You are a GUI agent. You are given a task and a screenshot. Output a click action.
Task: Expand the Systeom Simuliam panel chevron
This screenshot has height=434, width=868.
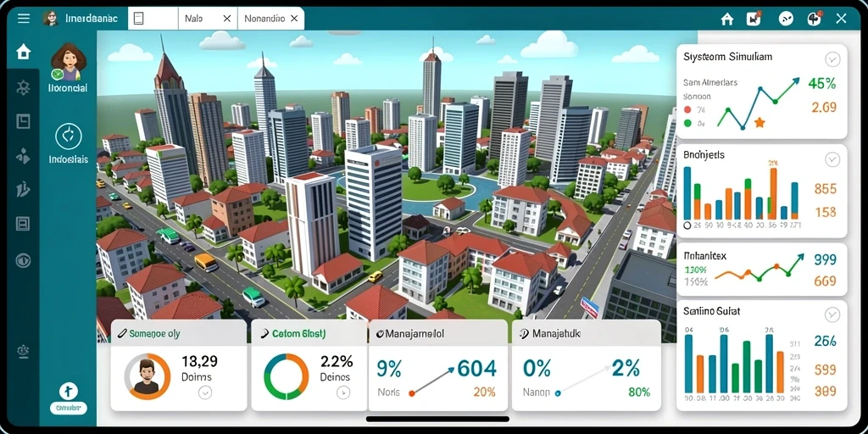[832, 59]
